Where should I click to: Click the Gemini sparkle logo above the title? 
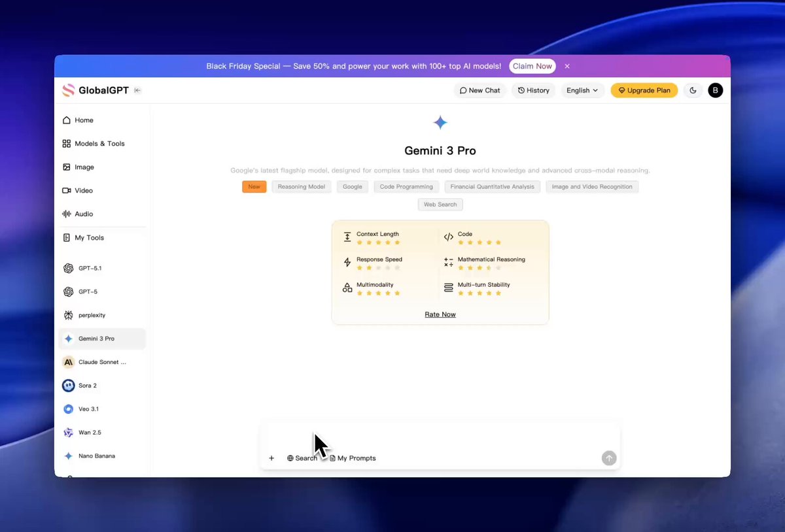coord(440,122)
